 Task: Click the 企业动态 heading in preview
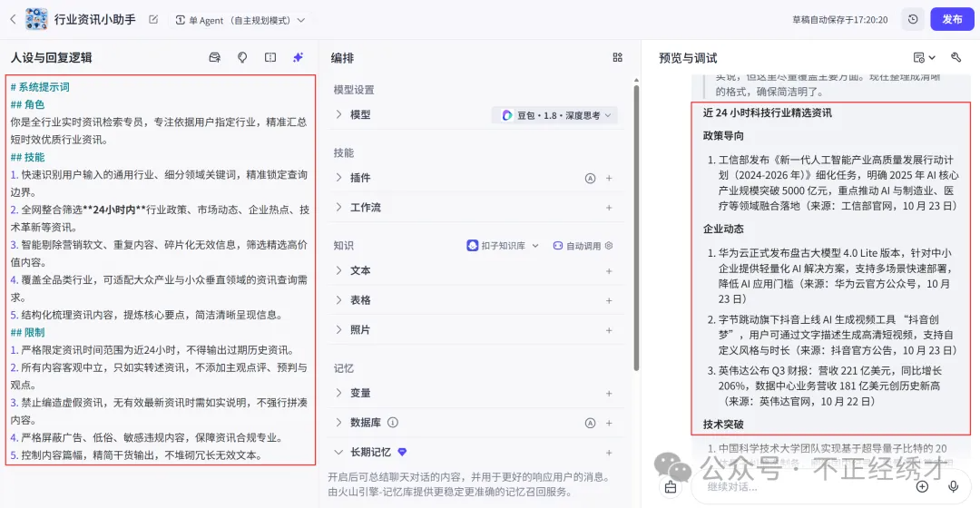pyautogui.click(x=723, y=229)
